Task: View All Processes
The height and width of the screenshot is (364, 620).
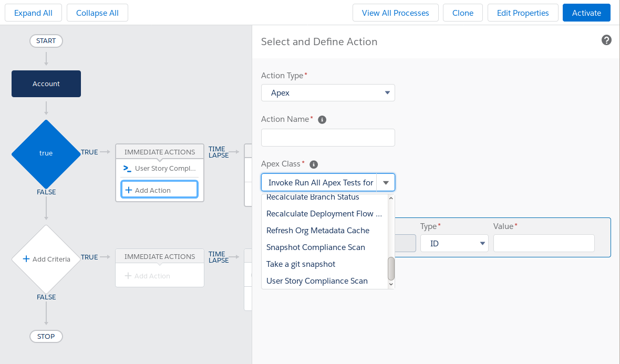Action: point(395,12)
